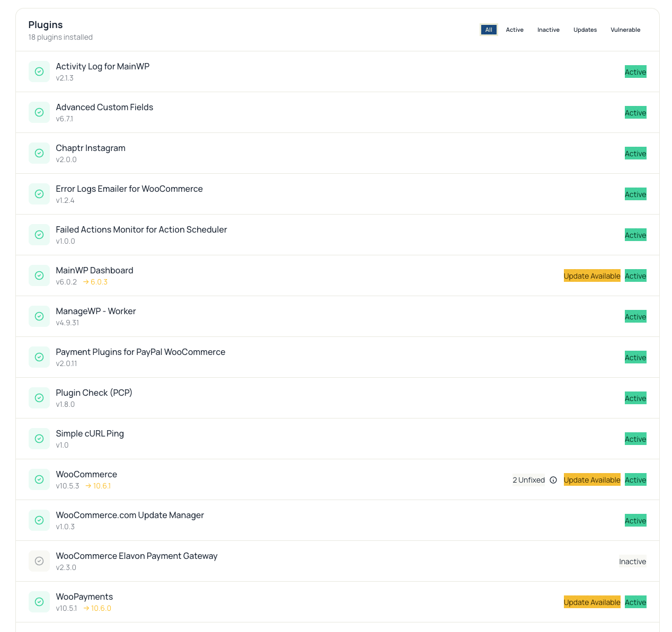Toggle the Inactive badge on WooCommerce Elavon
Viewport: 672px width, 632px height.
click(633, 561)
